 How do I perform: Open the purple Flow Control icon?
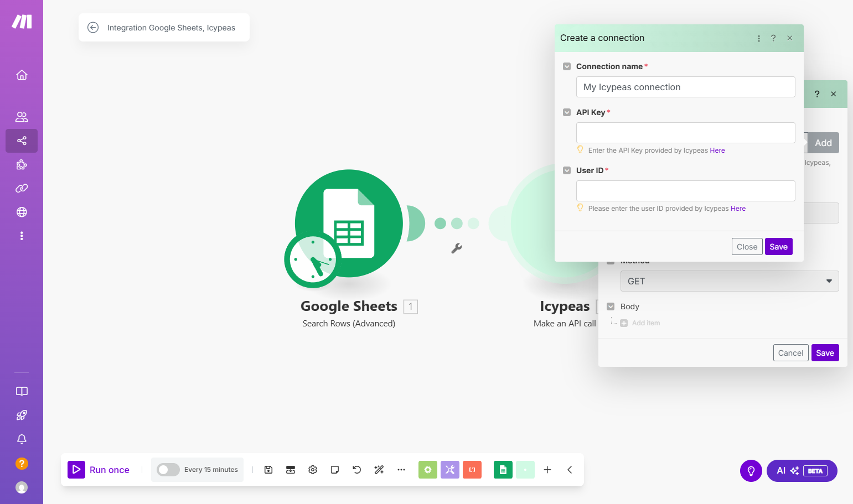click(450, 470)
